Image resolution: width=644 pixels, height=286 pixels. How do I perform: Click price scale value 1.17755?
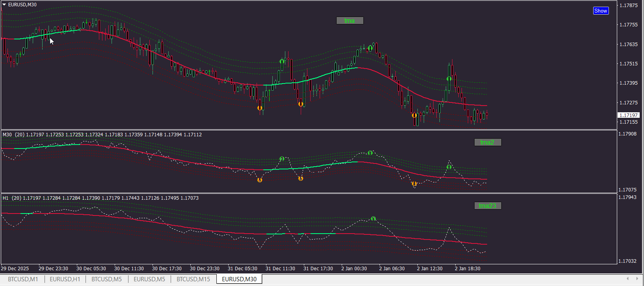click(x=629, y=25)
